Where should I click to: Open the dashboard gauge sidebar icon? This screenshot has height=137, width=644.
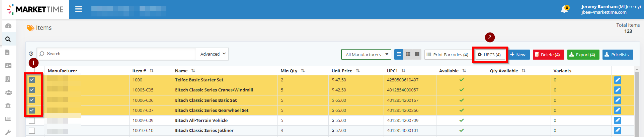click(x=8, y=26)
